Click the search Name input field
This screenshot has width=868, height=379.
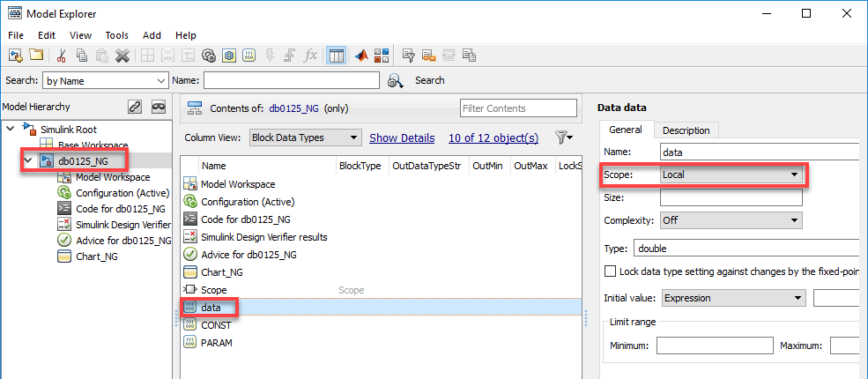(292, 81)
